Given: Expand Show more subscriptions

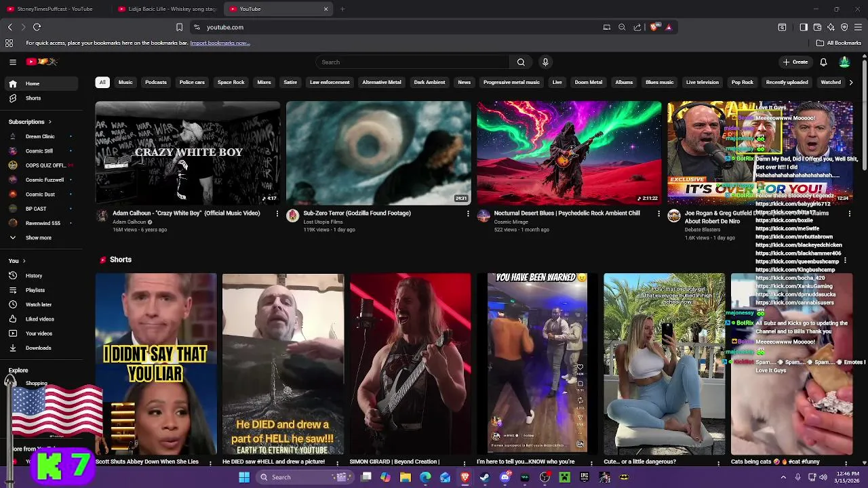Looking at the screenshot, I should pyautogui.click(x=42, y=237).
